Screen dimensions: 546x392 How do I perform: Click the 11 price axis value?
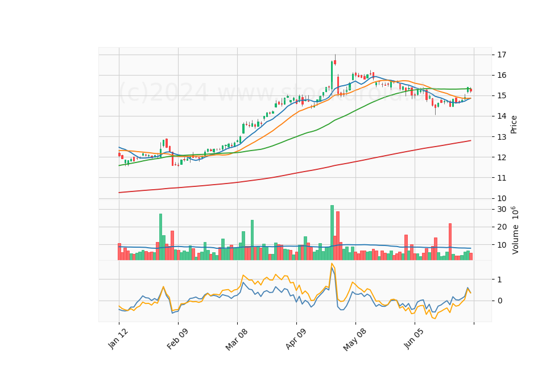point(502,178)
